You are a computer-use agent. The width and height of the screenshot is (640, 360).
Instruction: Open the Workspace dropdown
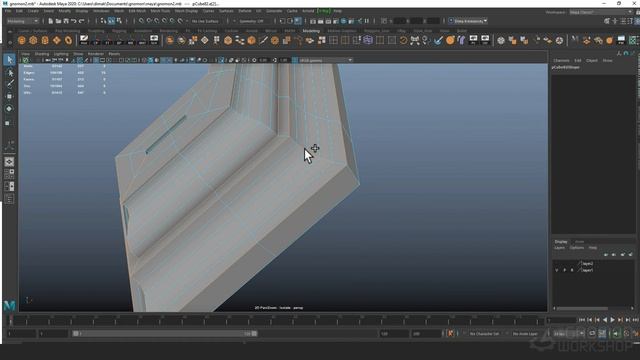tap(599, 12)
